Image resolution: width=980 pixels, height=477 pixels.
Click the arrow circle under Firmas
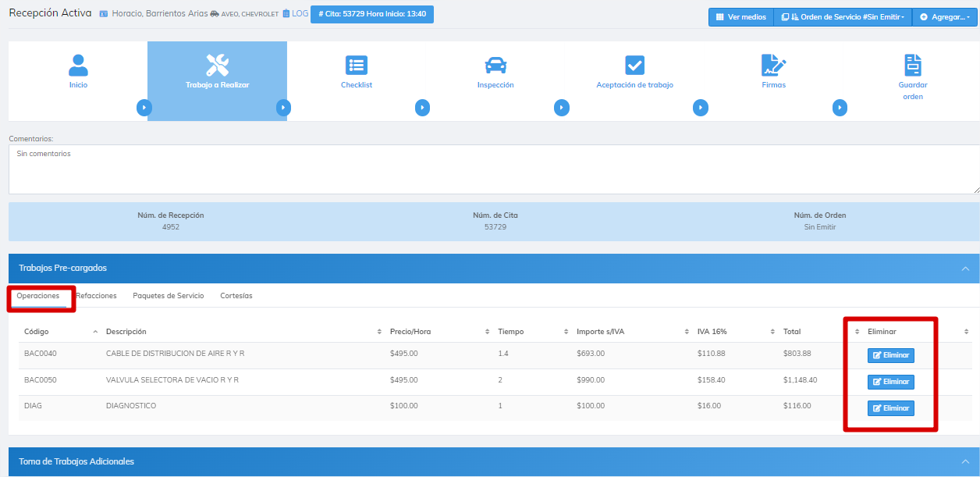click(840, 108)
